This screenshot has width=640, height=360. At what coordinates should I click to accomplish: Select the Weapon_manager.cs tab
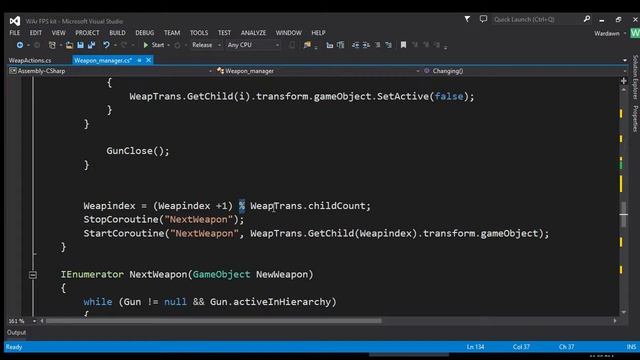(x=102, y=60)
